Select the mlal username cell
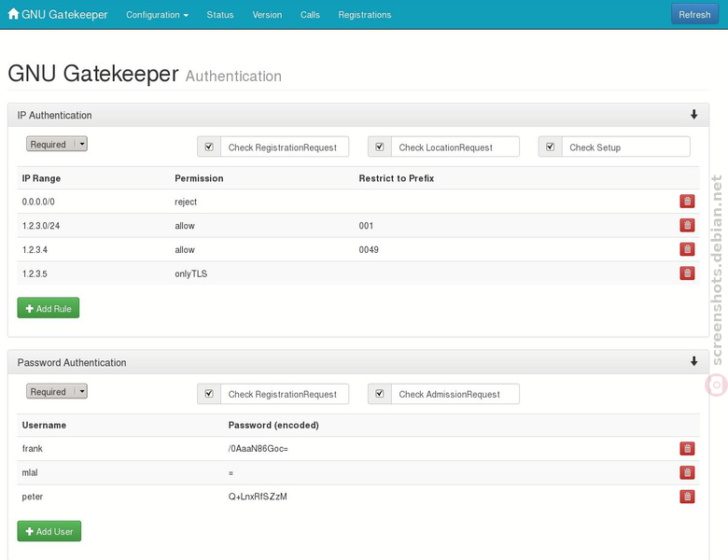Screen dimensions: 728x560 click(x=30, y=472)
